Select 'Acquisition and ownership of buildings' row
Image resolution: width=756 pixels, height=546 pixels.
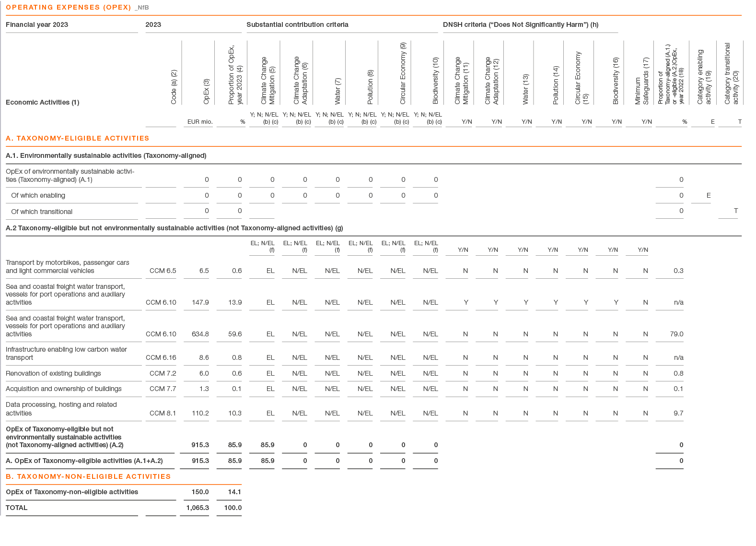coord(64,389)
